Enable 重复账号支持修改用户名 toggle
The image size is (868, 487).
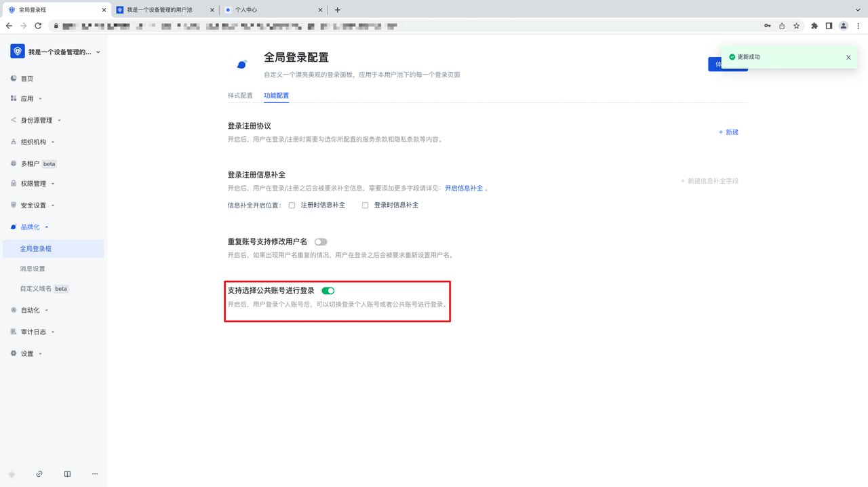(321, 242)
